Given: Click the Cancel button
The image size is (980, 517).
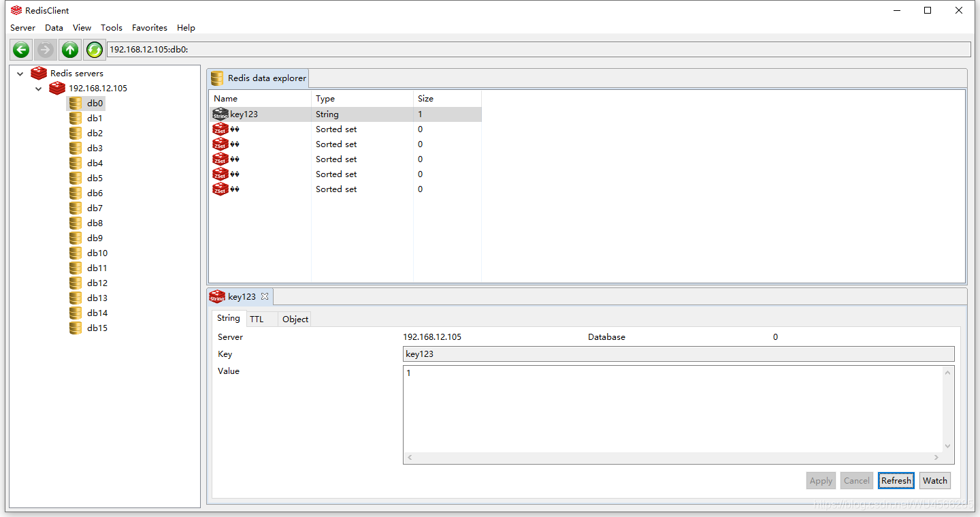Looking at the screenshot, I should (857, 480).
